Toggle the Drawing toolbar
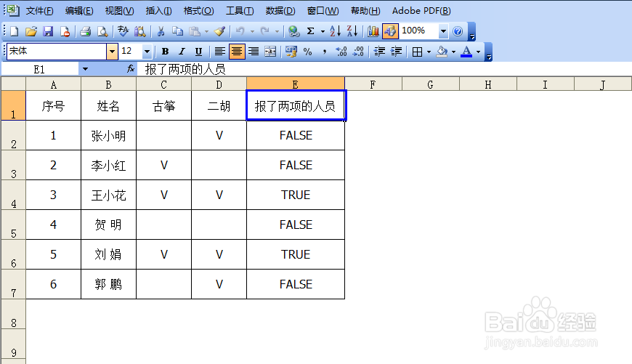The image size is (632, 364). click(390, 31)
